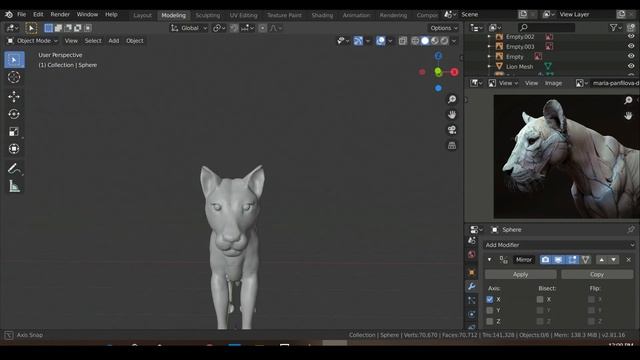Toggle X-ray view icon
This screenshot has height=360, width=640.
[x=402, y=41]
